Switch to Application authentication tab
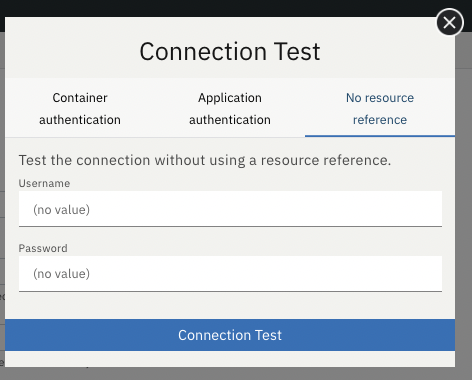Image resolution: width=472 pixels, height=380 pixels. [230, 108]
